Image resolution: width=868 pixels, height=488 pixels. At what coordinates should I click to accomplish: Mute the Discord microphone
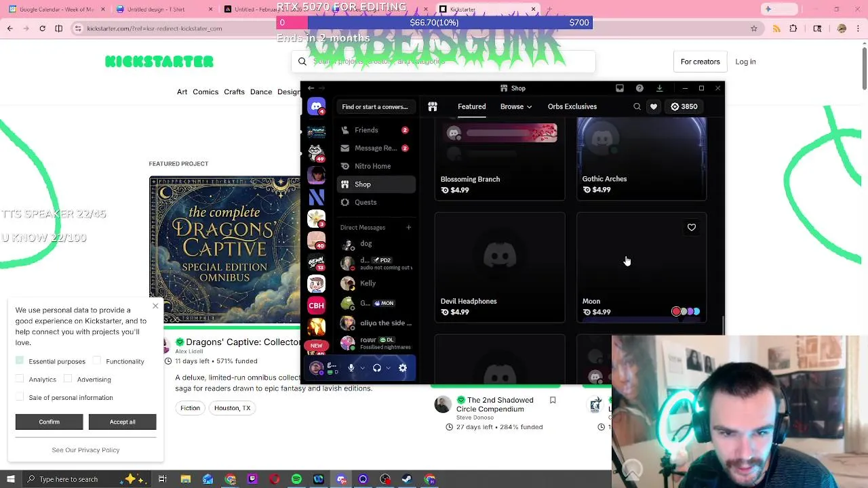pyautogui.click(x=351, y=368)
